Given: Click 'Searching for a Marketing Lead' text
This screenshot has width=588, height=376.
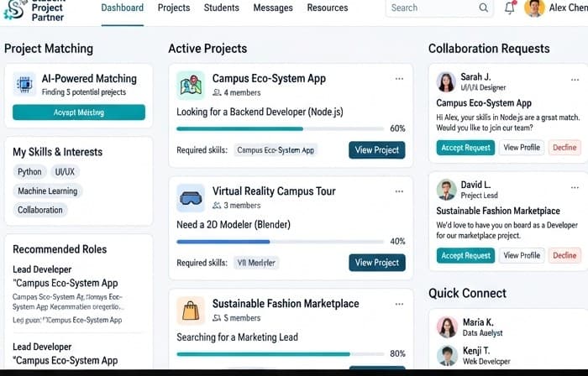Looking at the screenshot, I should [238, 337].
